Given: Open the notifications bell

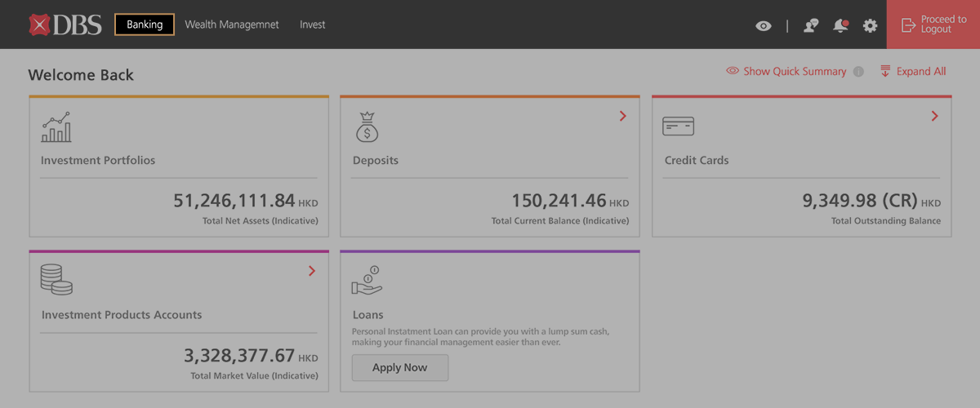Looking at the screenshot, I should pyautogui.click(x=840, y=25).
